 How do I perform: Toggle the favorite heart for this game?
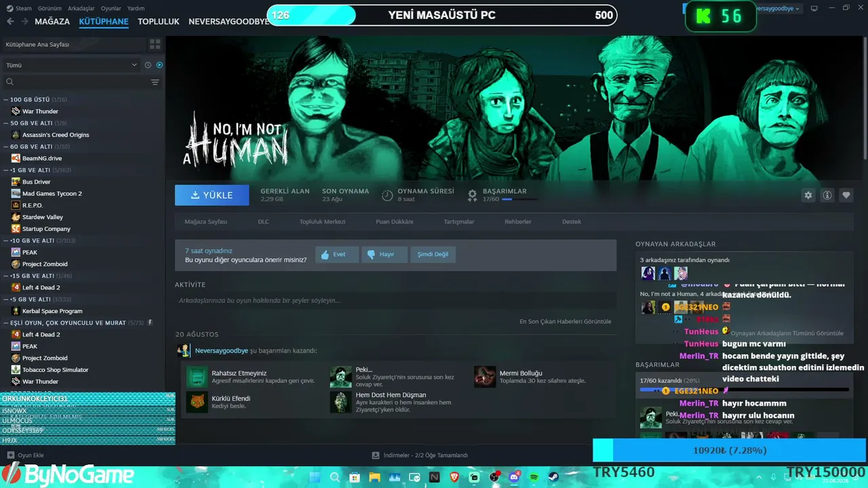click(846, 195)
